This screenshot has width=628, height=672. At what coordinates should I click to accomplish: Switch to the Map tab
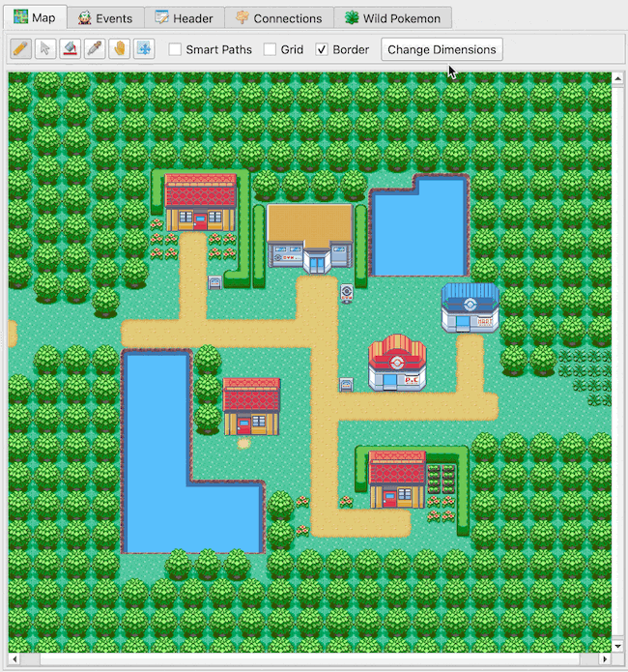tap(35, 17)
